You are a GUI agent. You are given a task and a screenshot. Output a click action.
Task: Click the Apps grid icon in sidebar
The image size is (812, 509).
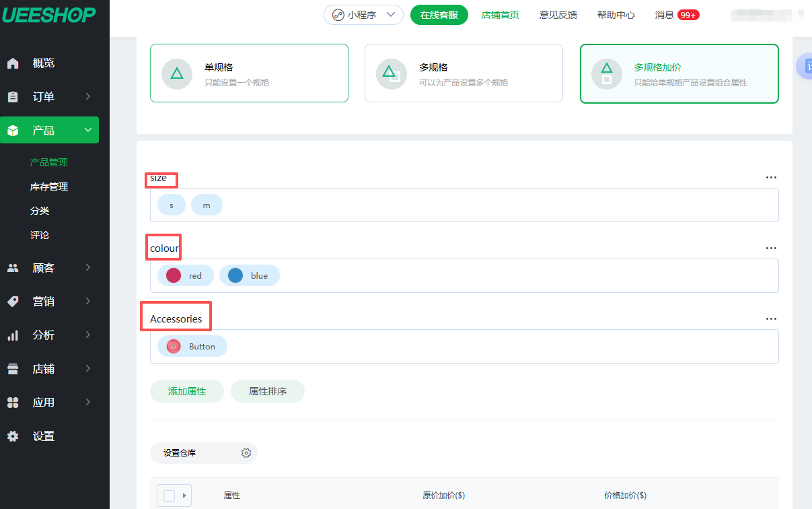click(x=13, y=403)
